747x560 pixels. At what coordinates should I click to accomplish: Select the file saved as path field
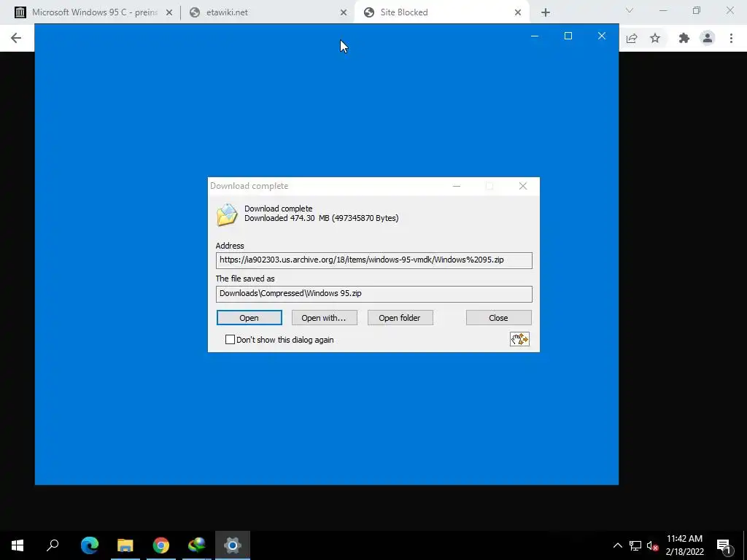point(373,294)
